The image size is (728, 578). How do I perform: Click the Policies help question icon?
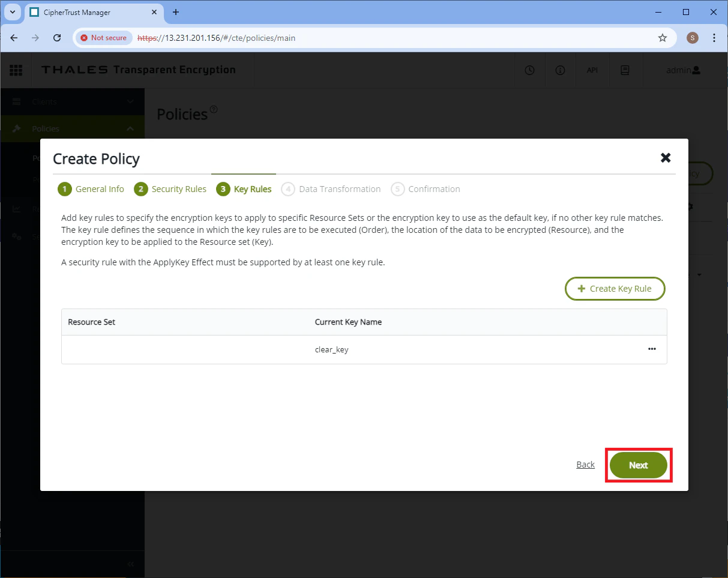(213, 109)
